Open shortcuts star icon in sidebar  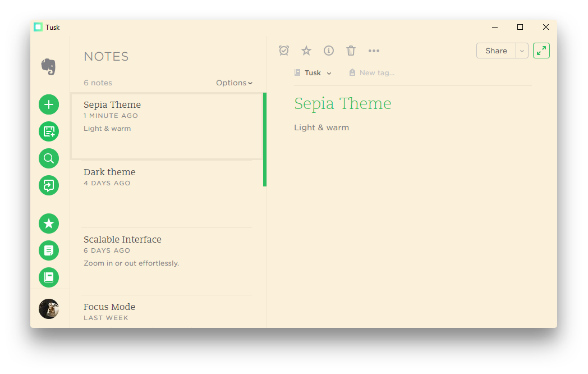pyautogui.click(x=49, y=224)
